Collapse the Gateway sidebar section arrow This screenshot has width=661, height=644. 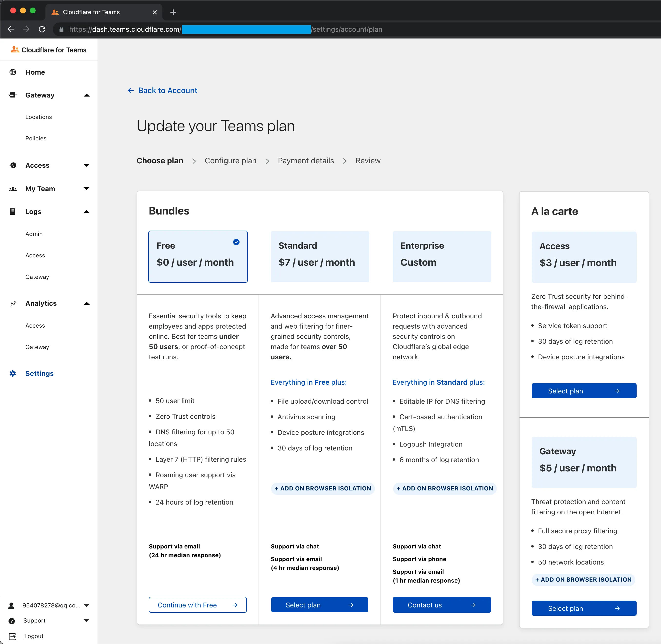coord(87,95)
